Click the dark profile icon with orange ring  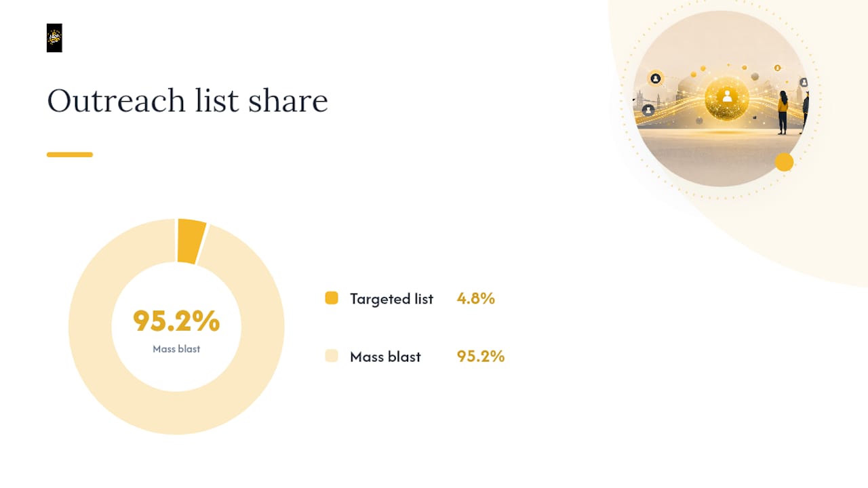[x=656, y=79]
